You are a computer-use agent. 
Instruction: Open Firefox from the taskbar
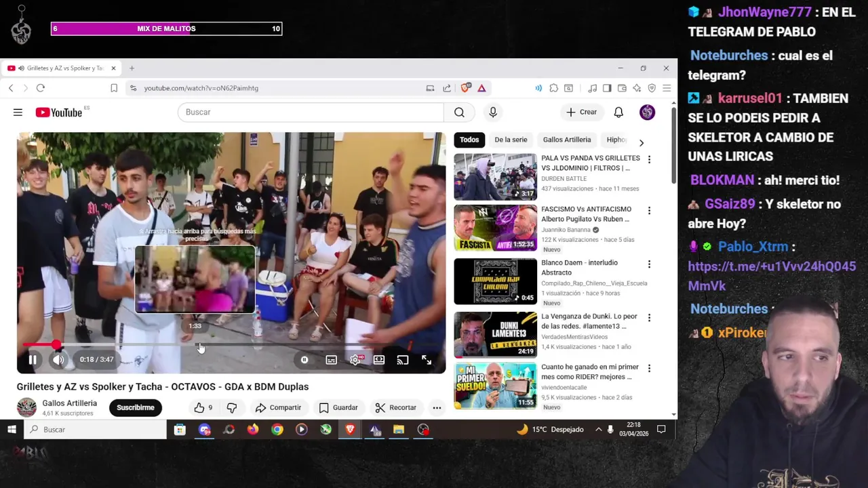coord(253,430)
